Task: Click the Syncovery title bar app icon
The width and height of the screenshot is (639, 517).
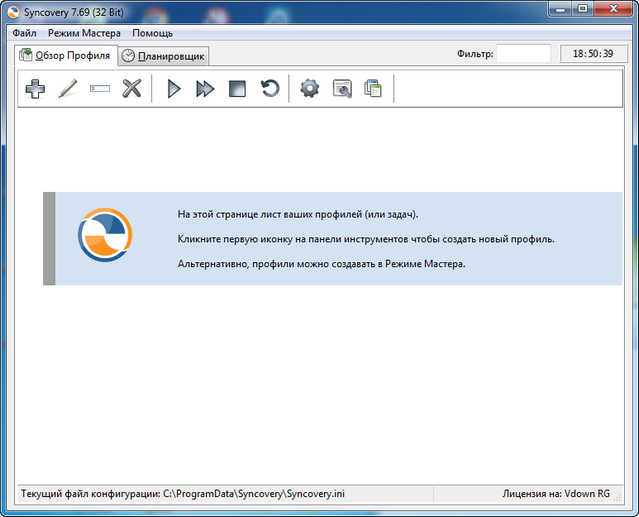Action: (x=13, y=12)
